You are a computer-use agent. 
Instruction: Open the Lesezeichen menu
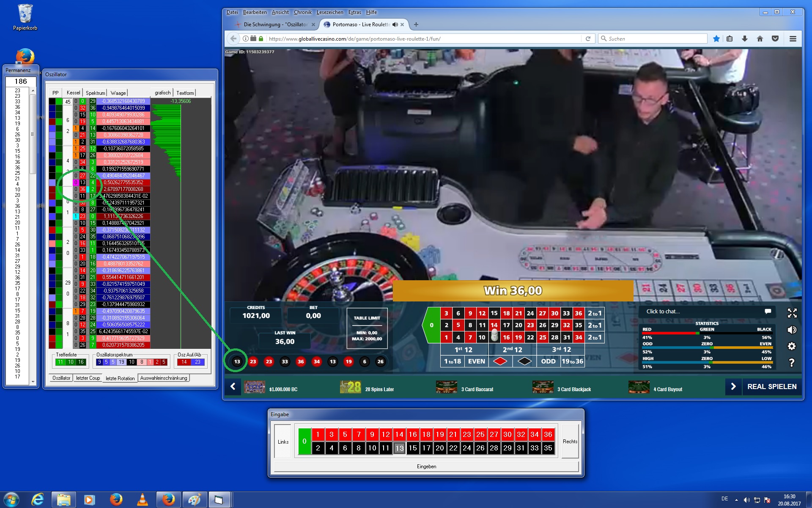pos(330,12)
